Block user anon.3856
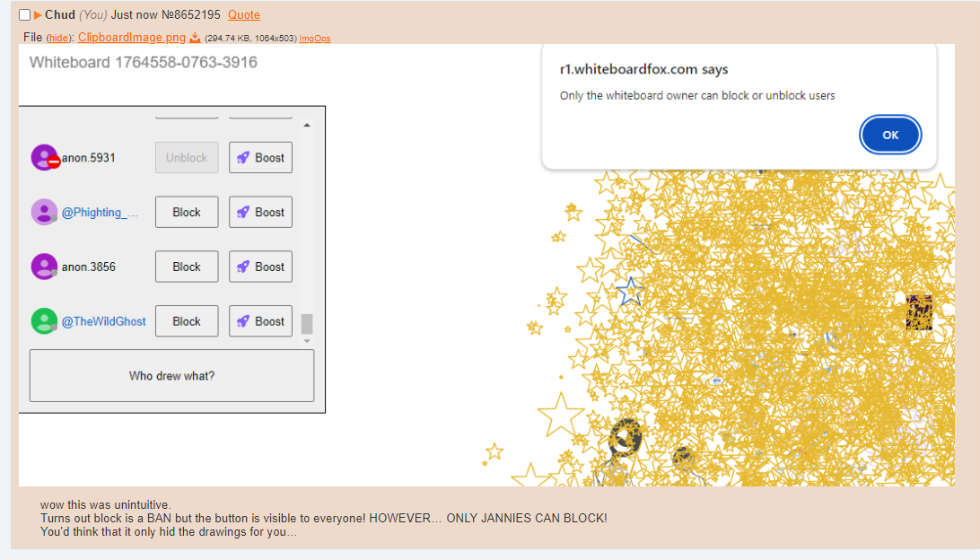Image resolution: width=980 pixels, height=560 pixels. [187, 267]
